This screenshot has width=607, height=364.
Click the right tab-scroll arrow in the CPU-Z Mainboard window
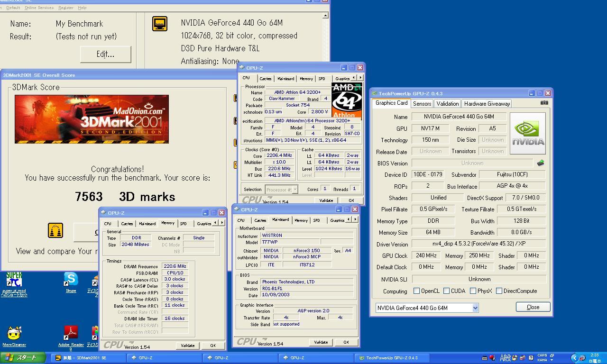(x=355, y=219)
